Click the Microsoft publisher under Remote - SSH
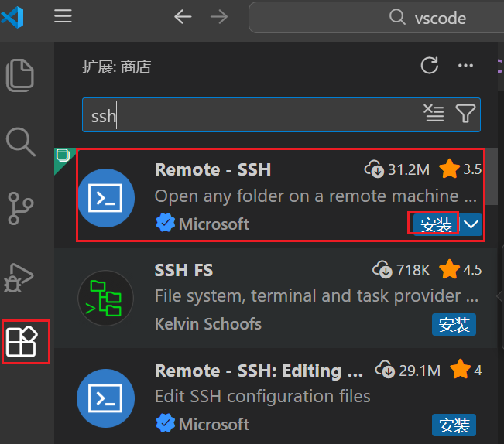This screenshot has width=504, height=444. tap(214, 224)
